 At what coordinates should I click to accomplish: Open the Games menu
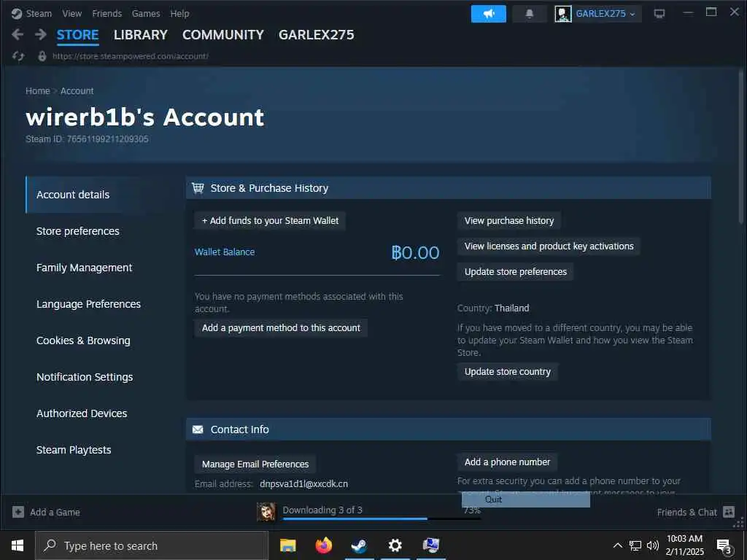pos(146,14)
